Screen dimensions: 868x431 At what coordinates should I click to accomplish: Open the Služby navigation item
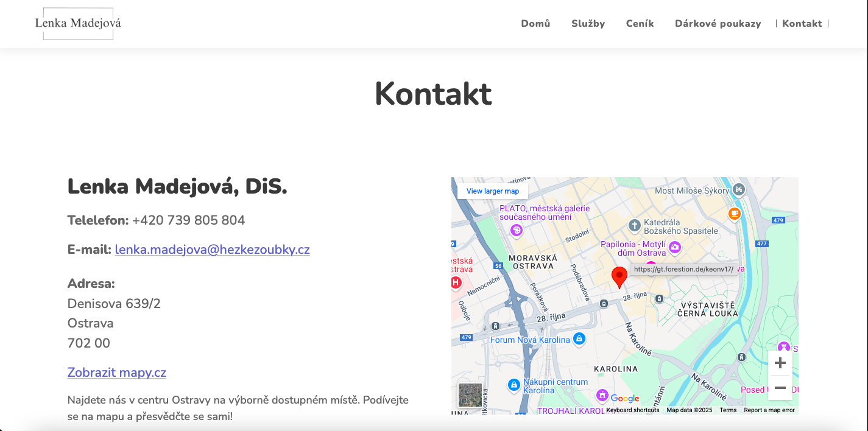[588, 23]
